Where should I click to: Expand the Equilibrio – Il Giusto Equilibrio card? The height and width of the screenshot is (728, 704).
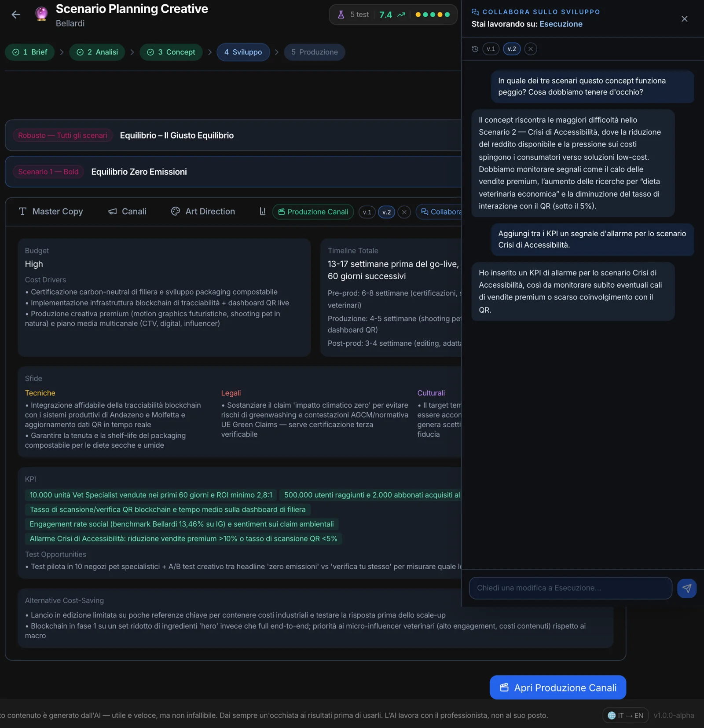tap(233, 135)
